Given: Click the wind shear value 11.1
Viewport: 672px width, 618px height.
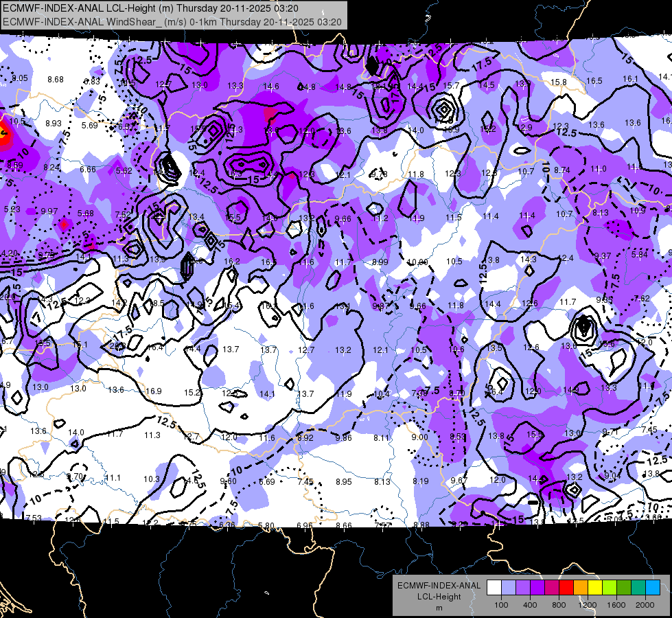Looking at the screenshot, I should (x=113, y=478).
